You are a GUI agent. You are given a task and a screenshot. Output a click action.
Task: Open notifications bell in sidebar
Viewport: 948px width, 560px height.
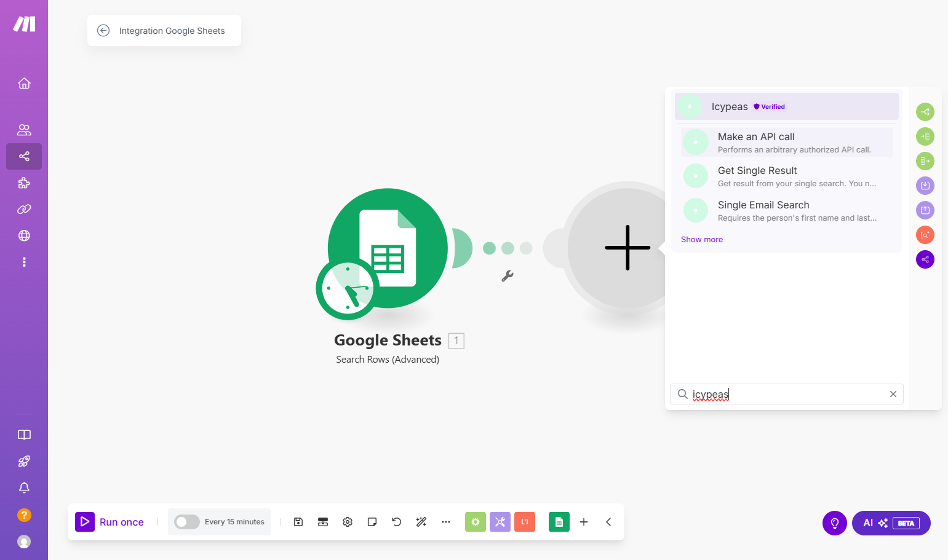pos(24,487)
